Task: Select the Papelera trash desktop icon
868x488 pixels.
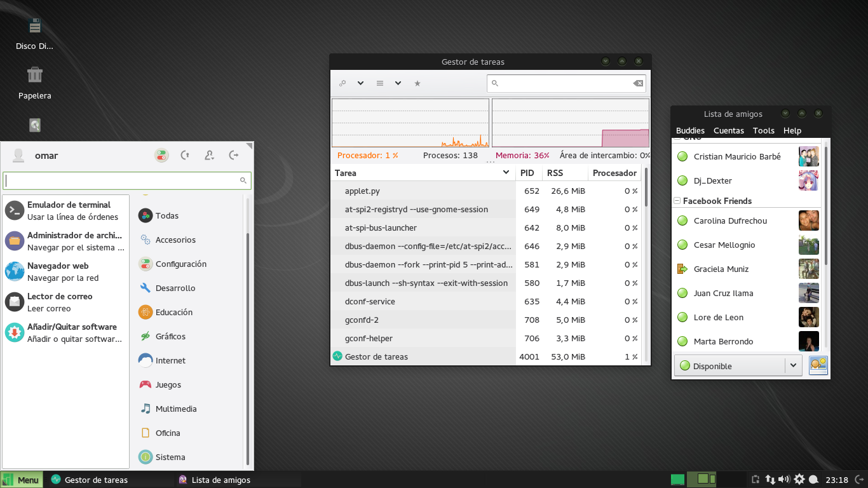Action: pos(34,83)
